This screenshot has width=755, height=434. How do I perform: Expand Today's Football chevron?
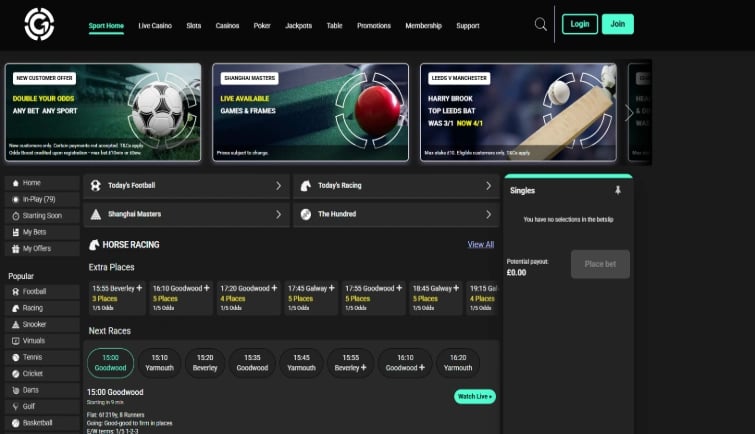coord(278,185)
